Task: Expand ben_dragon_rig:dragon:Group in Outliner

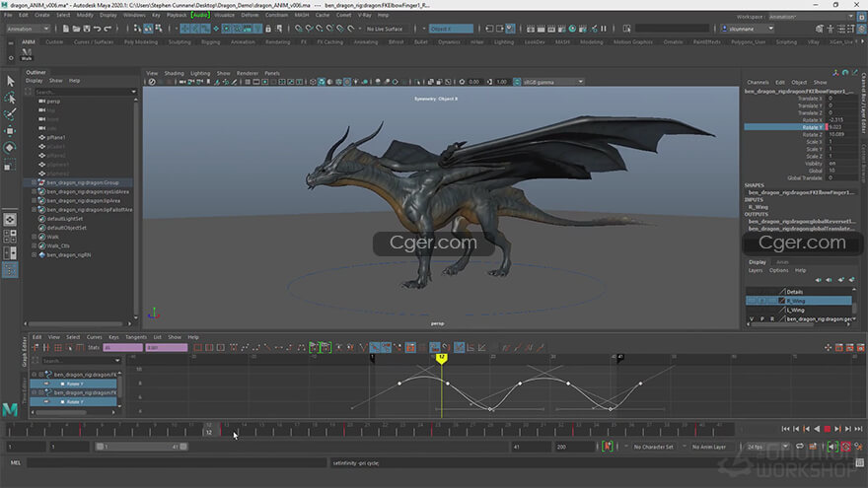Action: pos(34,182)
